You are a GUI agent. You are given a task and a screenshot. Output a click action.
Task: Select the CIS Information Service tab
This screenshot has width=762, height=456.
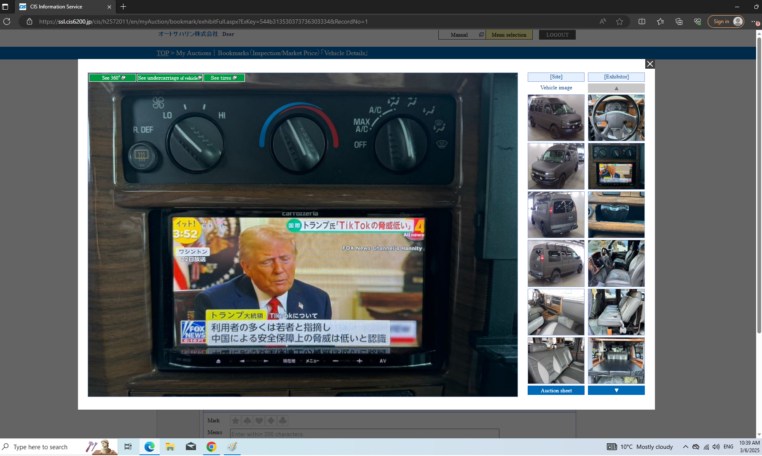pos(65,7)
